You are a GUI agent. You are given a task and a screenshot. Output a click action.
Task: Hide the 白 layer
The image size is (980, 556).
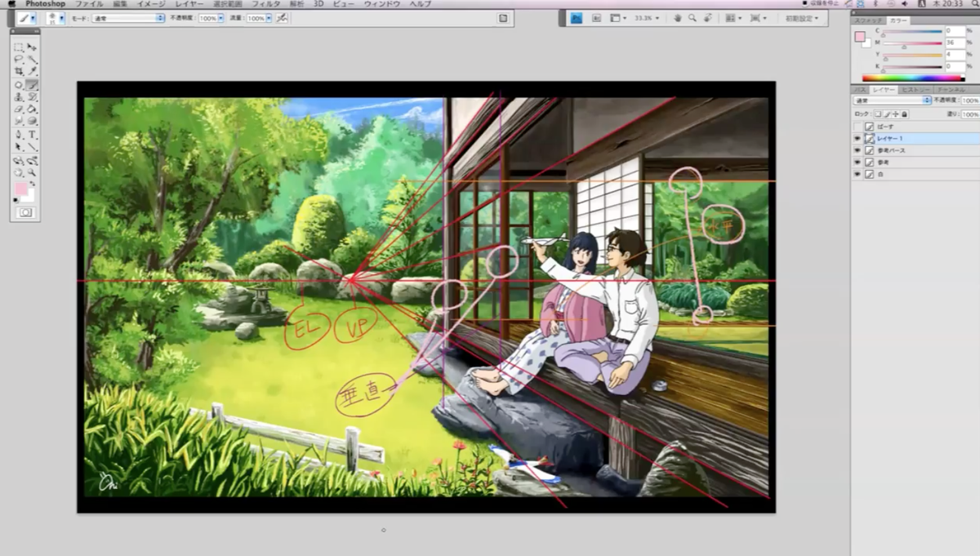click(857, 174)
